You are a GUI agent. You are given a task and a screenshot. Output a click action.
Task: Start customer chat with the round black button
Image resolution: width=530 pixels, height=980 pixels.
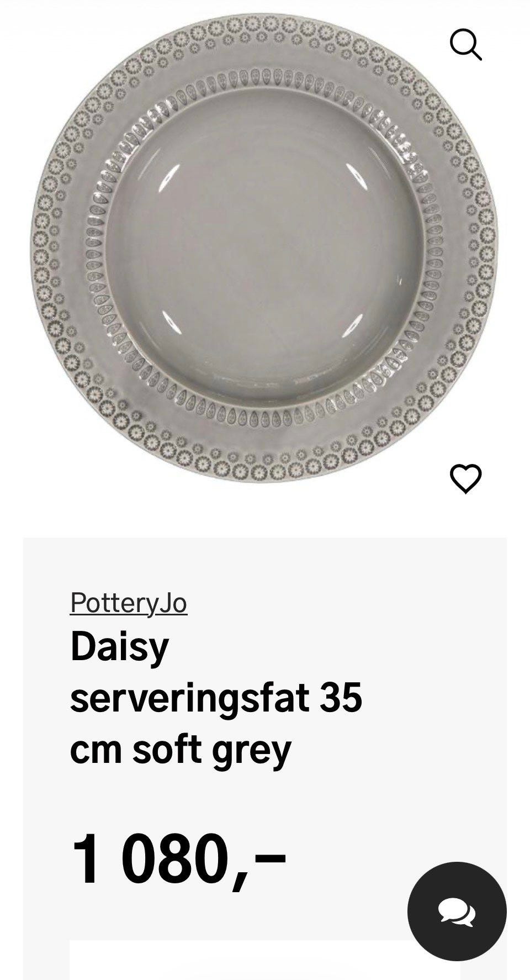457,911
